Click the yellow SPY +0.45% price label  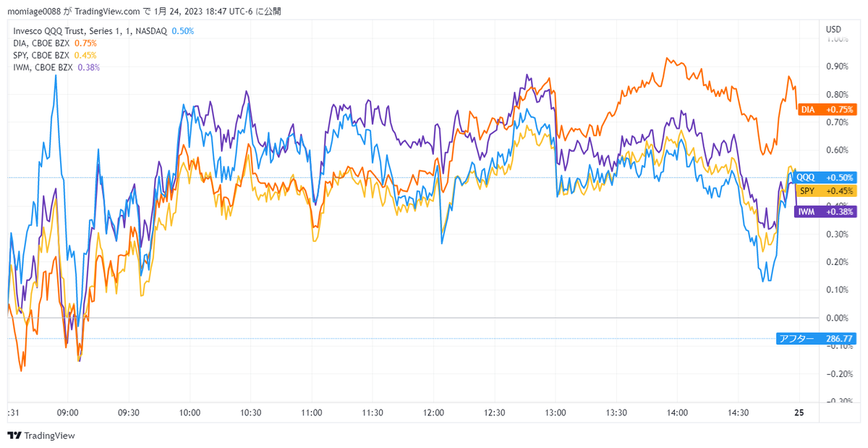tap(826, 191)
